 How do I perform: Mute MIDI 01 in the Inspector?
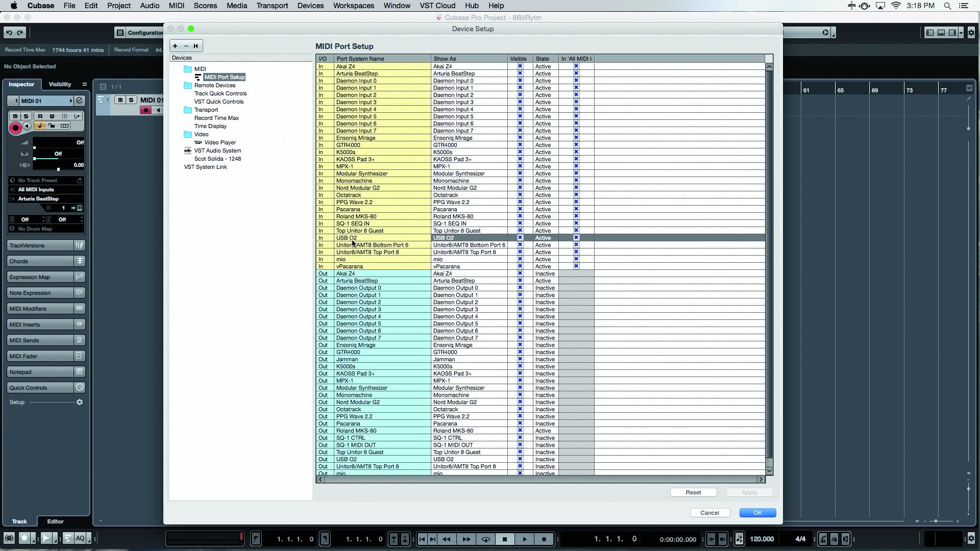15,116
